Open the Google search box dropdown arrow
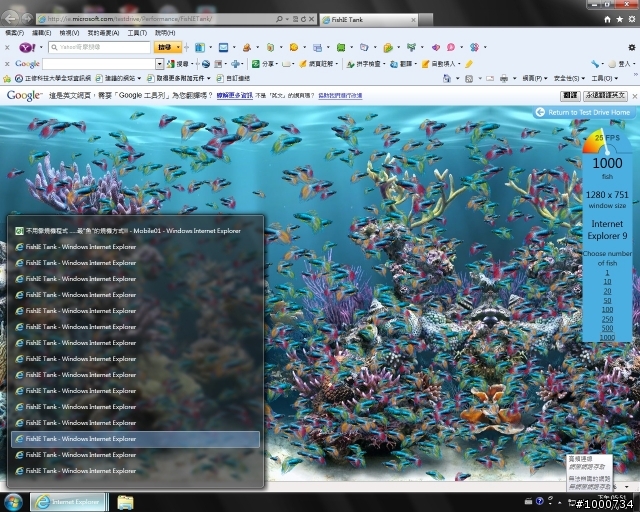Image resolution: width=640 pixels, height=512 pixels. pyautogui.click(x=160, y=64)
